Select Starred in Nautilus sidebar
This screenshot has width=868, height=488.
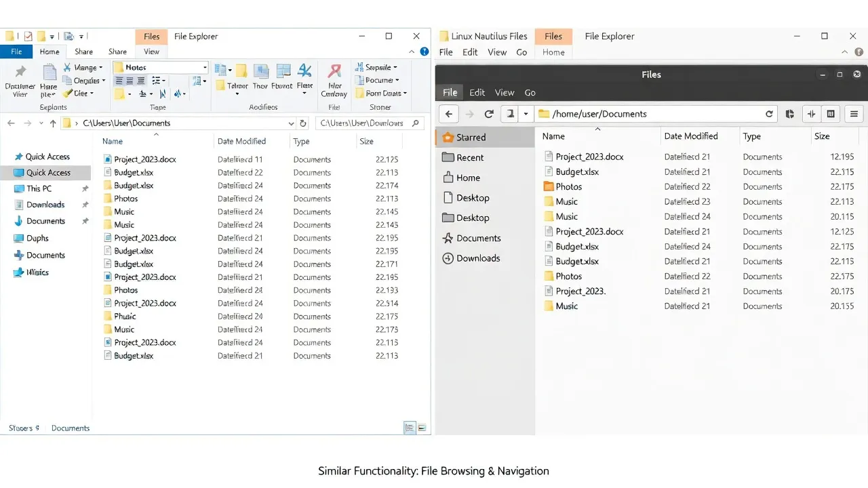click(485, 137)
